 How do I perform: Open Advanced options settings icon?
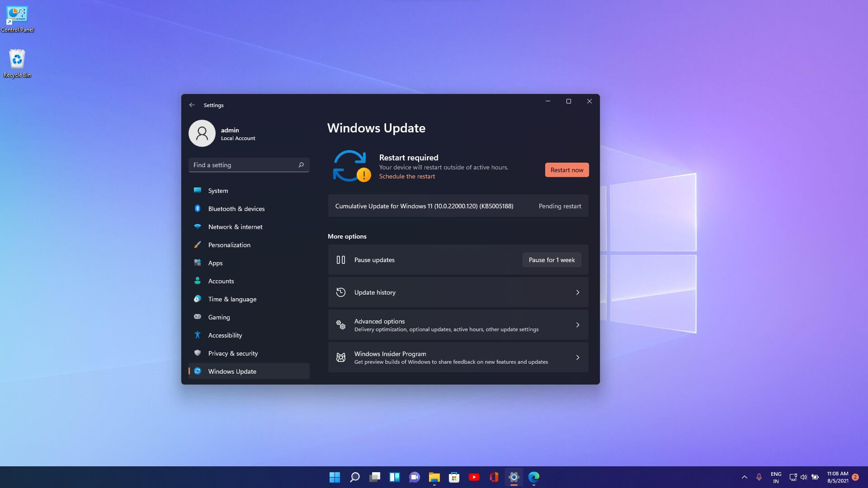[341, 325]
